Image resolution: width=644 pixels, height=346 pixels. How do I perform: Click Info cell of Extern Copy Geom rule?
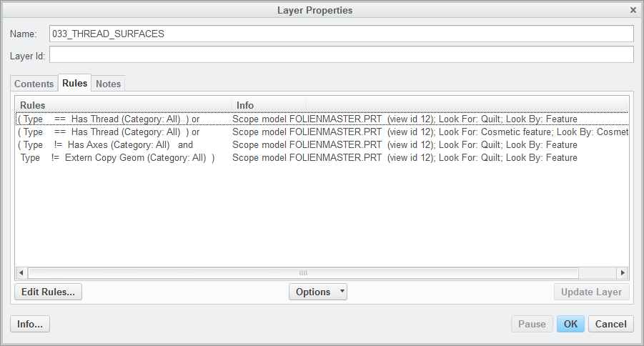coord(405,158)
